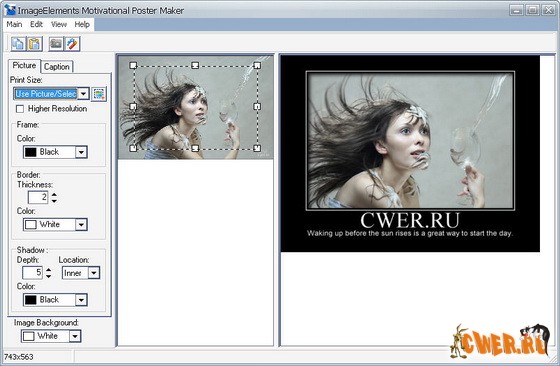The height and width of the screenshot is (366, 560).
Task: Open the Shadow Location Inner dropdown
Action: coord(94,273)
